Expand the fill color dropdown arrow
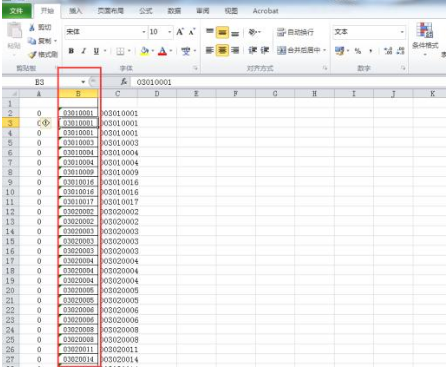 153,51
